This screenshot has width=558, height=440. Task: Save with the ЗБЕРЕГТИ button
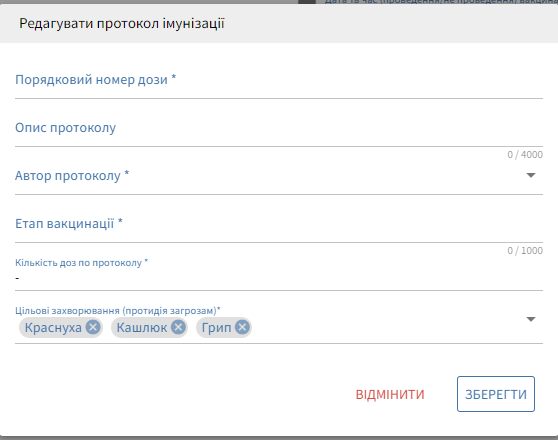496,394
